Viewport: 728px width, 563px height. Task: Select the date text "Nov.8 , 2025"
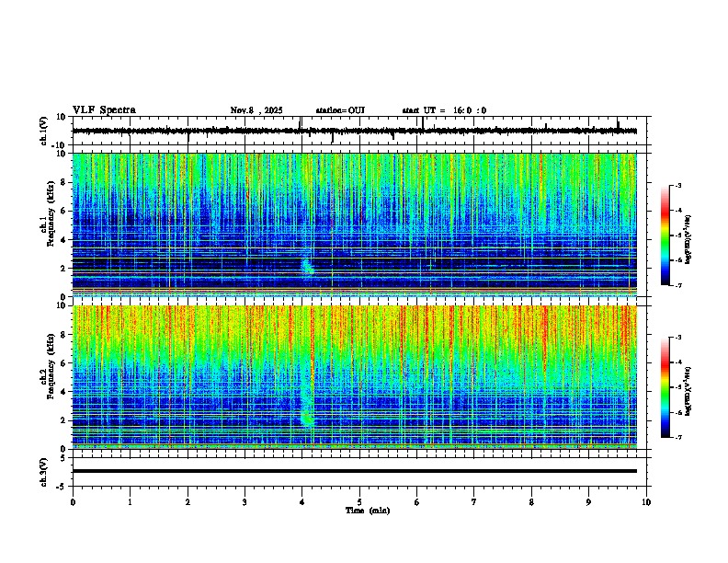pyautogui.click(x=256, y=110)
